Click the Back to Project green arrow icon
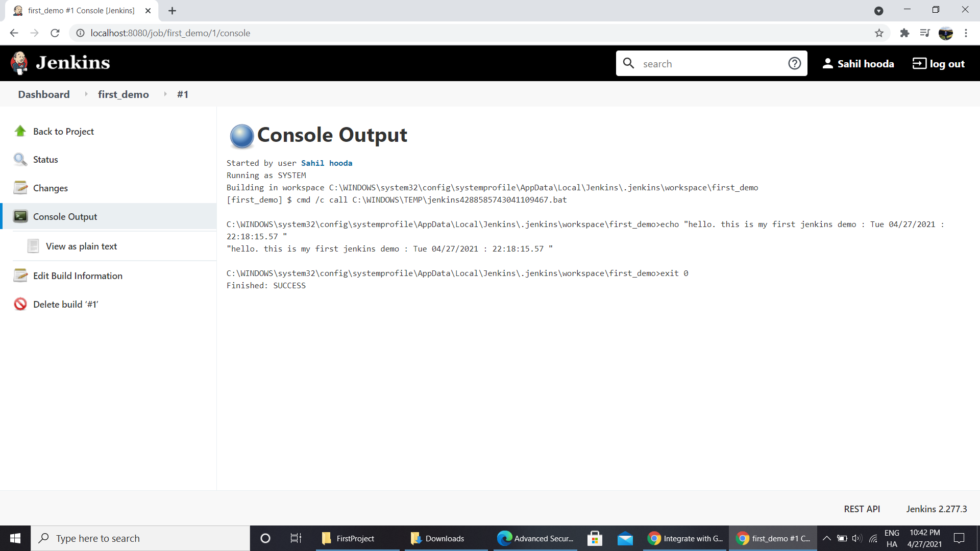Image resolution: width=980 pixels, height=551 pixels. [20, 131]
